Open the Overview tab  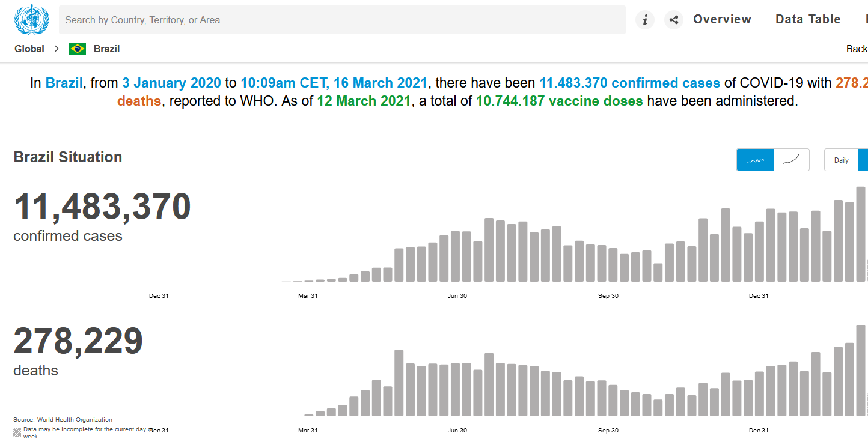722,19
